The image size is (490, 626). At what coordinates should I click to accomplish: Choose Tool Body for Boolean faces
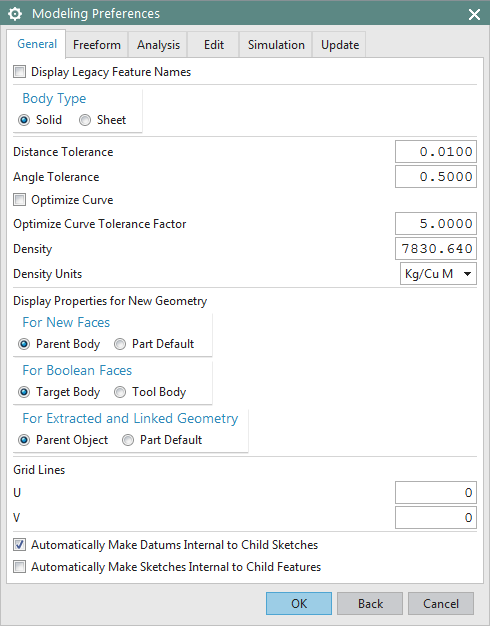[x=120, y=392]
